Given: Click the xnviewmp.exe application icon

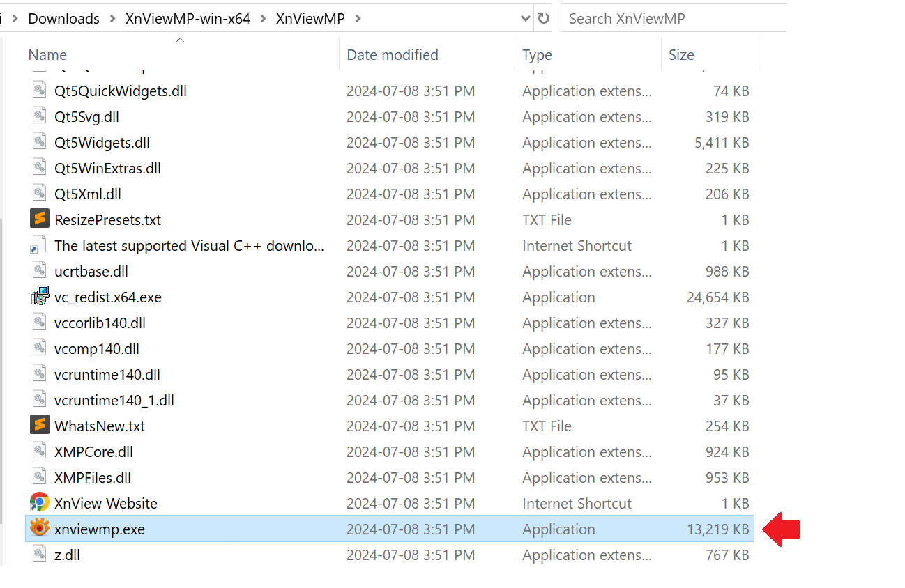Looking at the screenshot, I should [x=40, y=529].
